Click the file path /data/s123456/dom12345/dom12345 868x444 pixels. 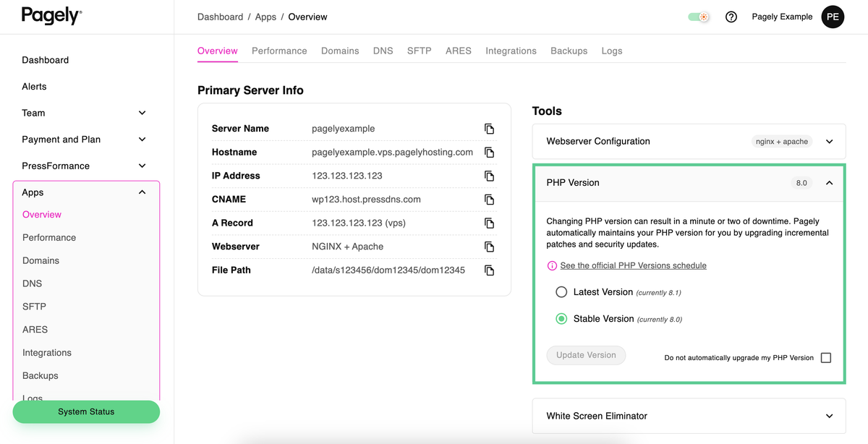pos(388,270)
